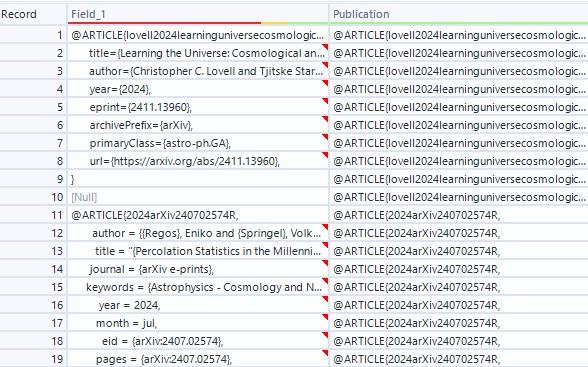Screen dimensions: 588x367
Task: Select the Publication cell in record 14 row
Action: pos(459,269)
